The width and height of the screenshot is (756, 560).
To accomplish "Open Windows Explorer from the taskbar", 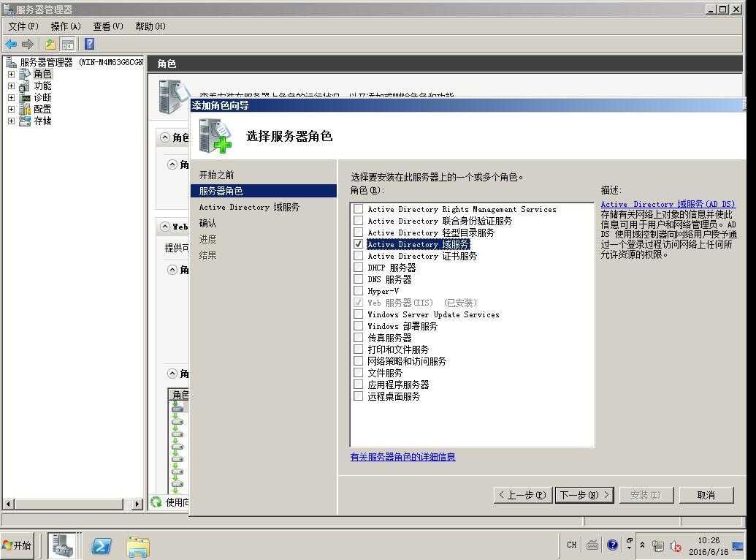I will coord(138,546).
